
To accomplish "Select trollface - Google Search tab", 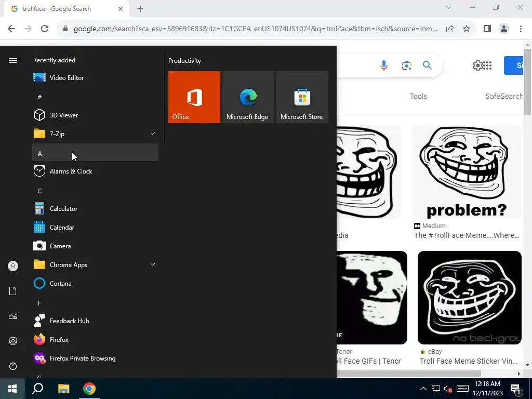I will [x=66, y=9].
